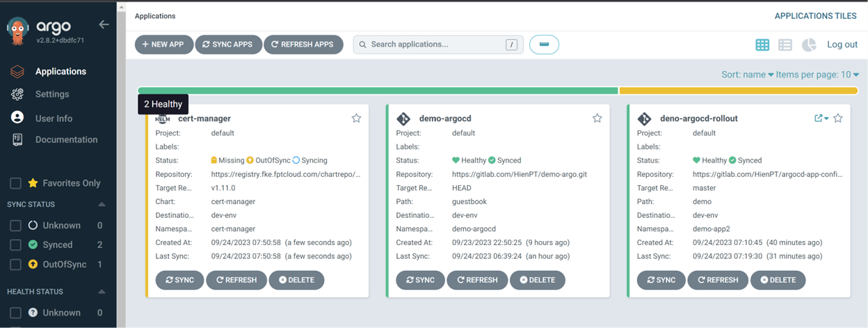Image resolution: width=868 pixels, height=328 pixels.
Task: Click the New App button
Action: point(163,45)
